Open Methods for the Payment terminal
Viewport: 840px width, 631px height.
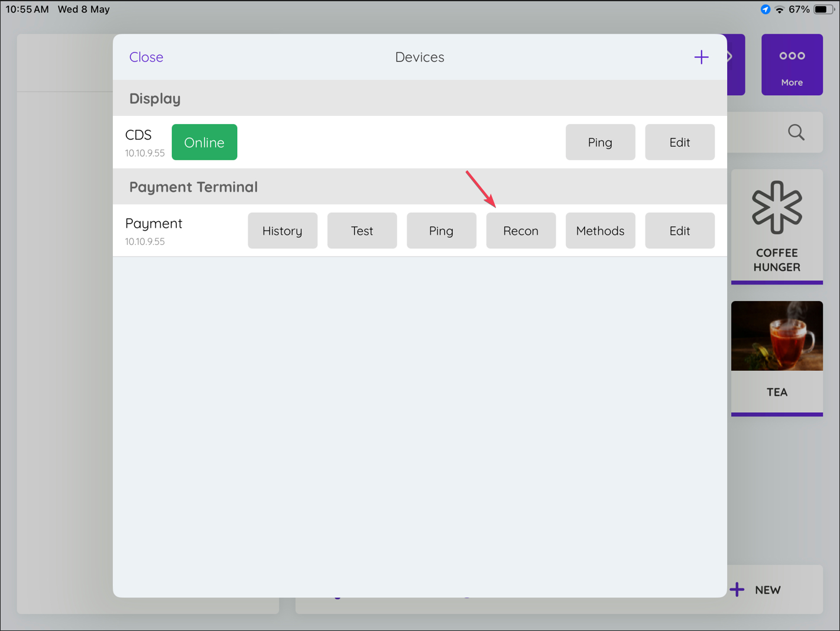[600, 231]
